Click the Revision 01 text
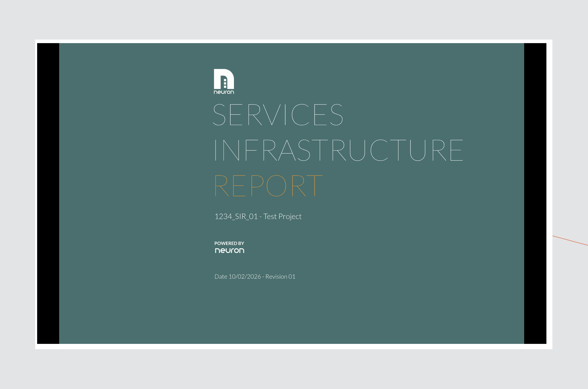This screenshot has height=389, width=588. coord(280,277)
